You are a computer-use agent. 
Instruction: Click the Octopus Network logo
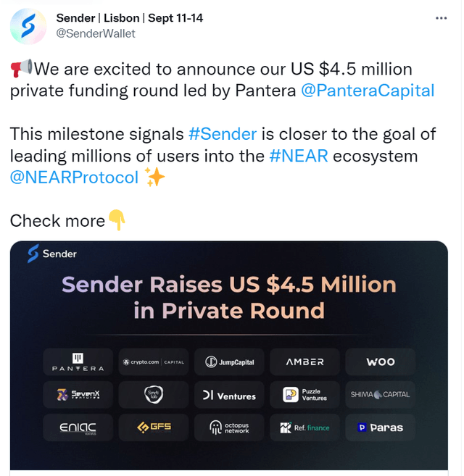229,427
